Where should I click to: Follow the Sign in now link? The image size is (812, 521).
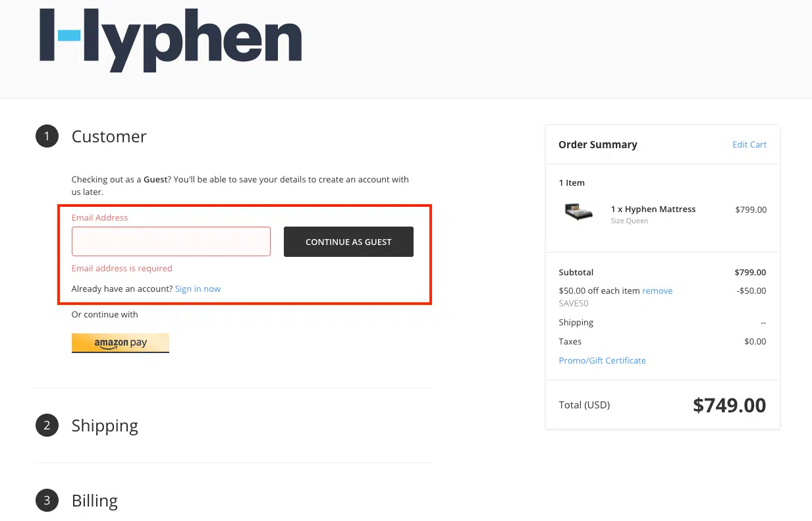[x=198, y=288]
